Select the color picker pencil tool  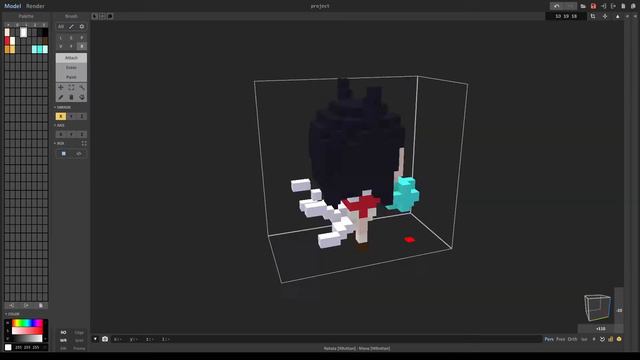tap(61, 97)
